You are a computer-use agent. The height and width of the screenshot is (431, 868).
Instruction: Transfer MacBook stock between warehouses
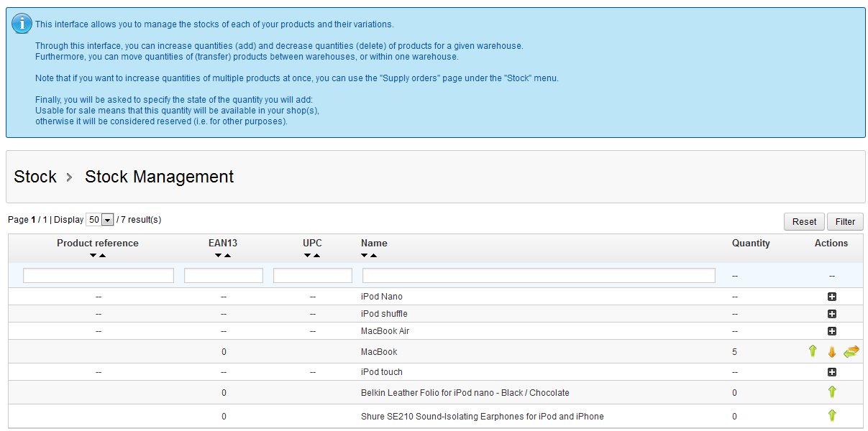[x=851, y=351]
